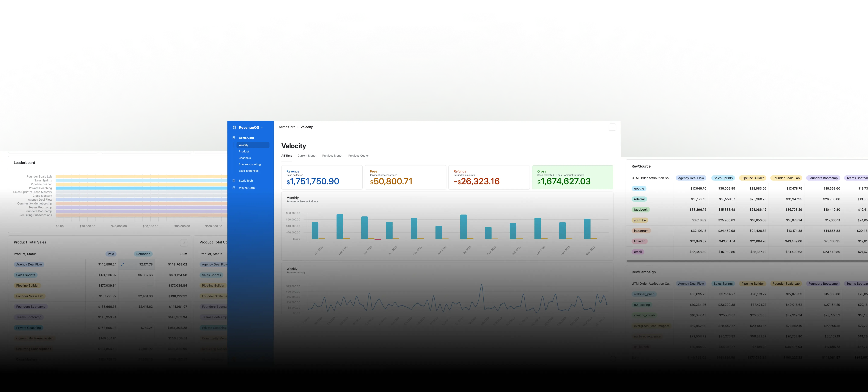Click the Acme Corp workspace icon
The height and width of the screenshot is (392, 868).
(234, 138)
